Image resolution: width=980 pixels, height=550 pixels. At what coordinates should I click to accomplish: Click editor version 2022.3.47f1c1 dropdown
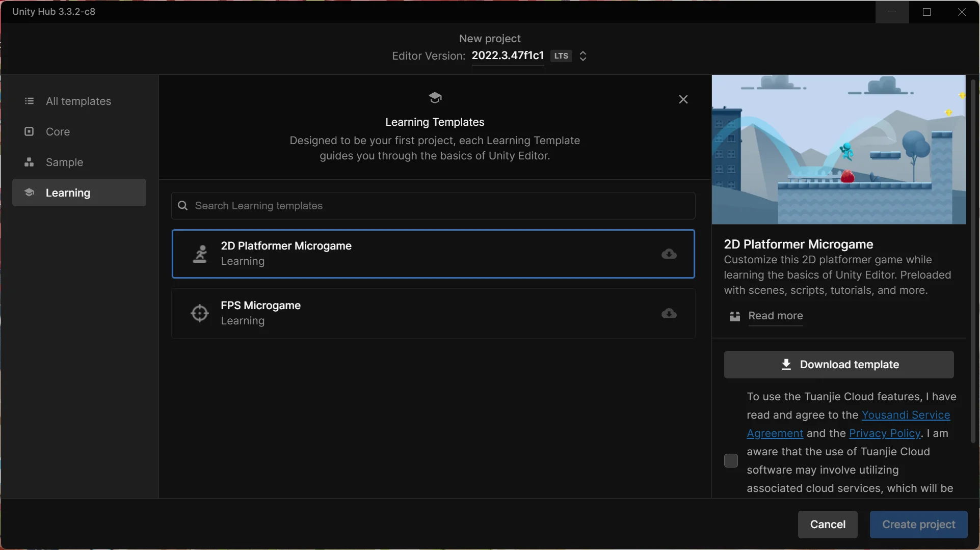click(508, 56)
